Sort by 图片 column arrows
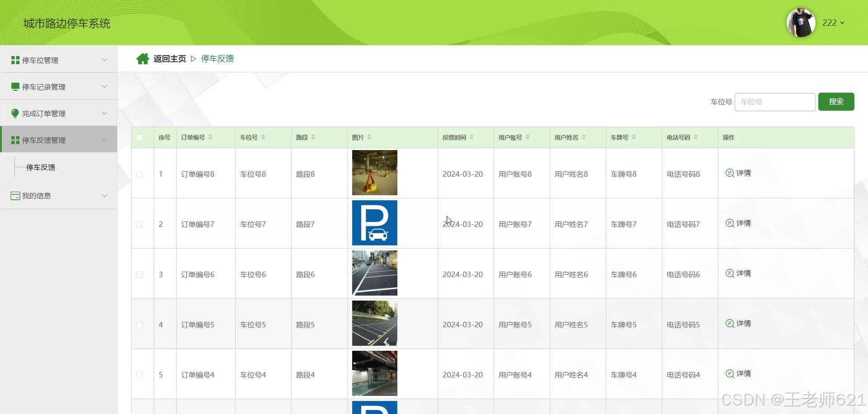This screenshot has height=414, width=868. [x=369, y=137]
